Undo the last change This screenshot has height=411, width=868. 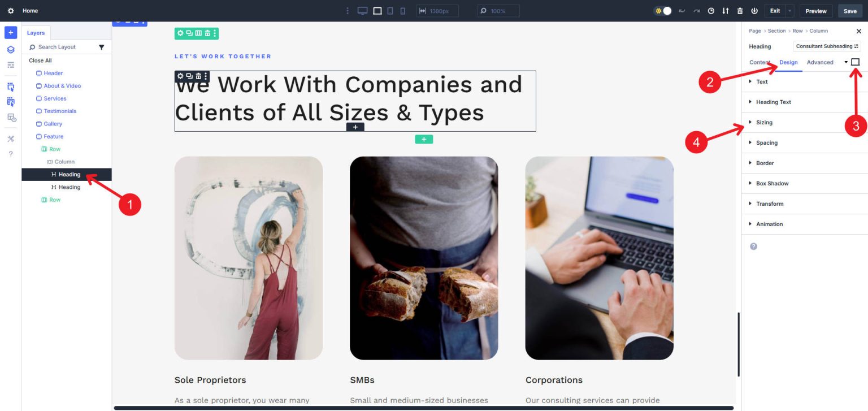point(682,11)
